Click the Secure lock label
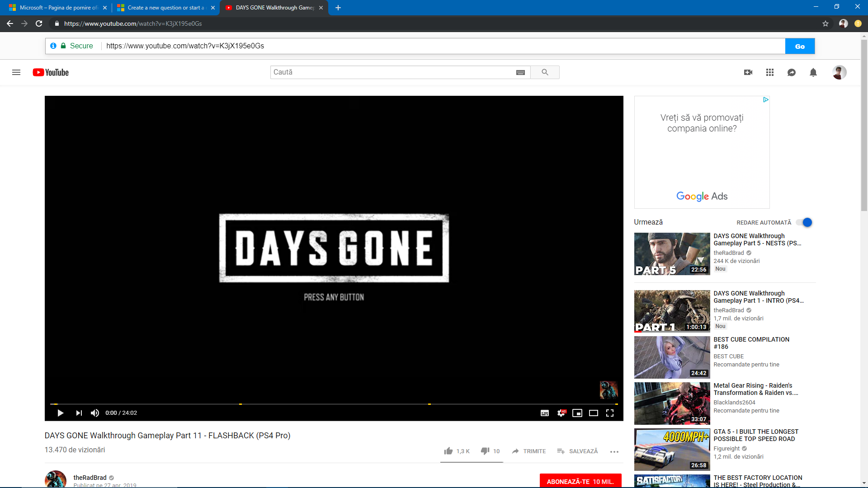Image resolution: width=868 pixels, height=488 pixels. (77, 46)
